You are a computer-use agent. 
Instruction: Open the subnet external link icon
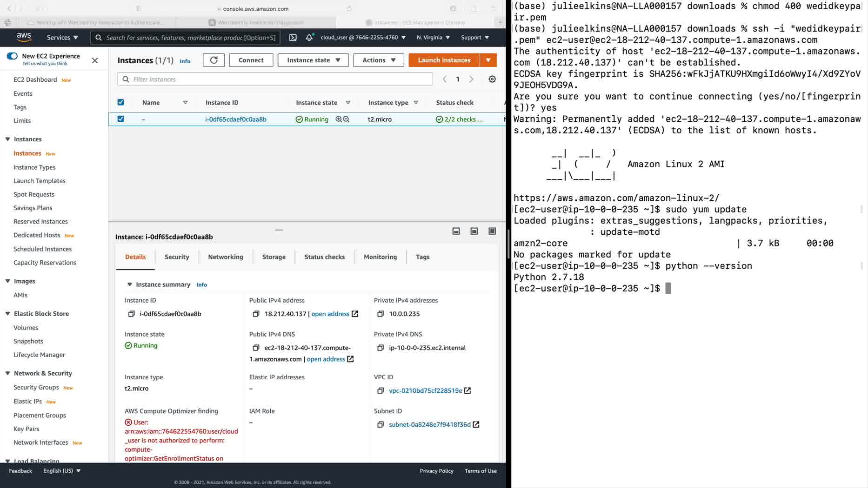coord(476,425)
